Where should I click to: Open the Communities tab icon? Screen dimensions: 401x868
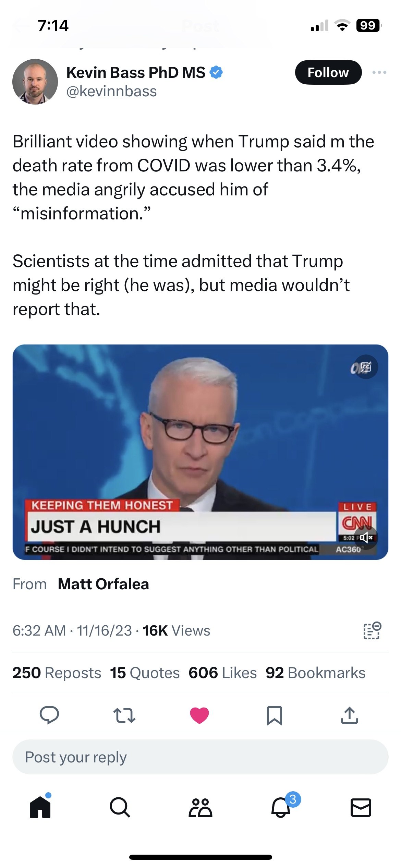200,807
